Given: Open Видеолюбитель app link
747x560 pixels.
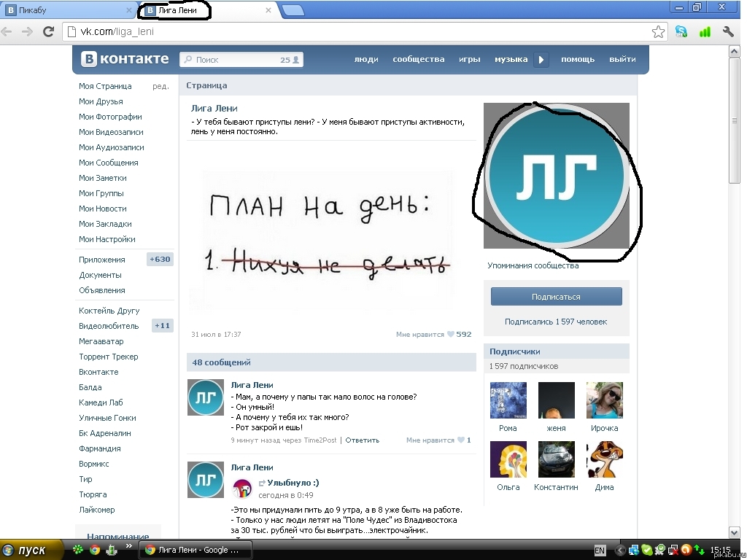Looking at the screenshot, I should [x=109, y=326].
